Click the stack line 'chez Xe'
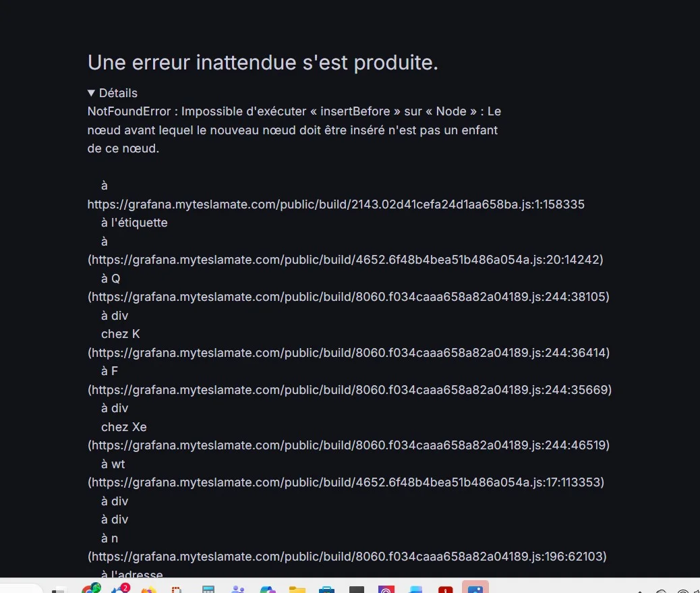 click(124, 427)
